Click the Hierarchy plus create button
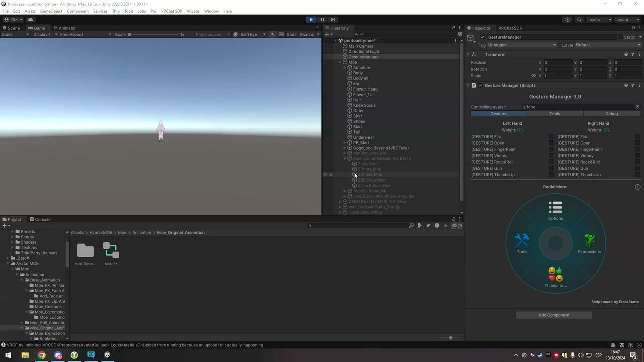 click(x=327, y=34)
